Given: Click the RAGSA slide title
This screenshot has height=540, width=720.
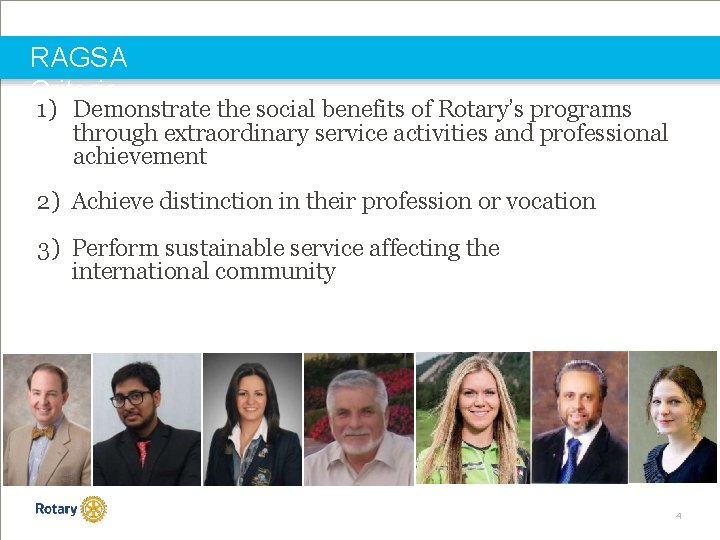Looking at the screenshot, I should coord(79,57).
